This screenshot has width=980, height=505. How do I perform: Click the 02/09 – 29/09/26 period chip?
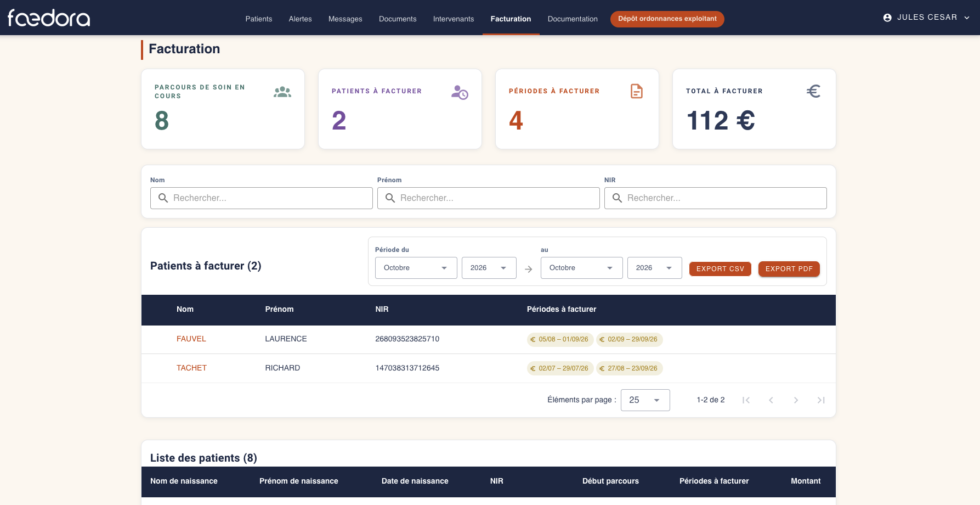coord(629,339)
